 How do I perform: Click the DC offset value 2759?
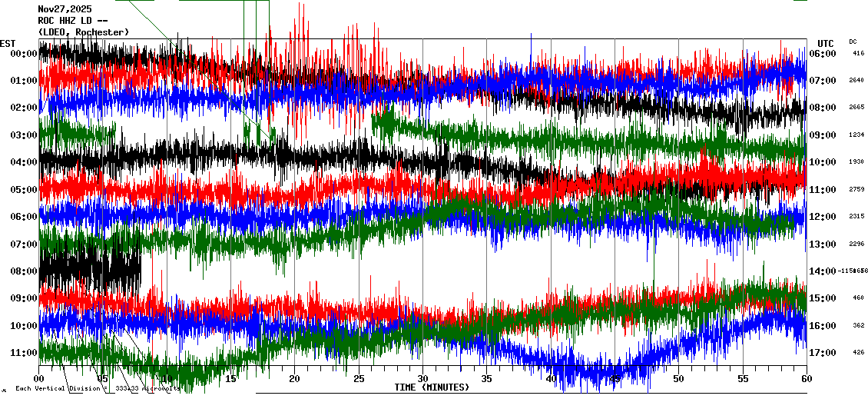click(x=858, y=189)
